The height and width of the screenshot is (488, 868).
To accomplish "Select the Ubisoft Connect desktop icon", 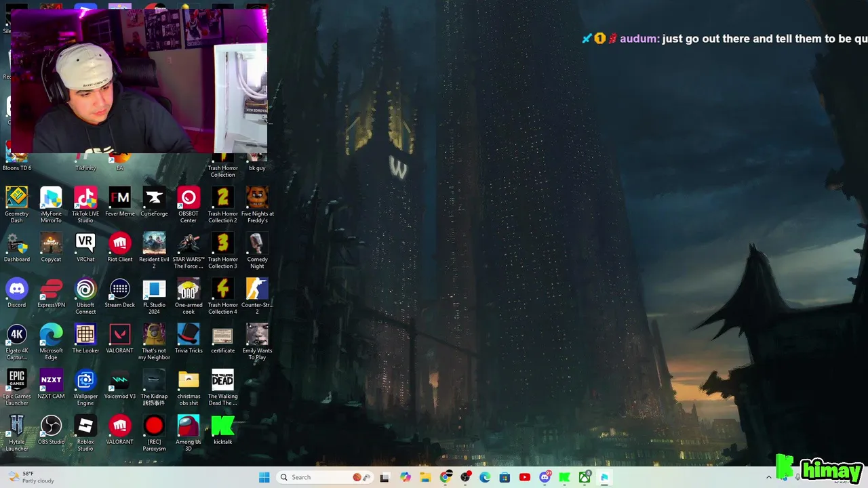I will tap(85, 296).
